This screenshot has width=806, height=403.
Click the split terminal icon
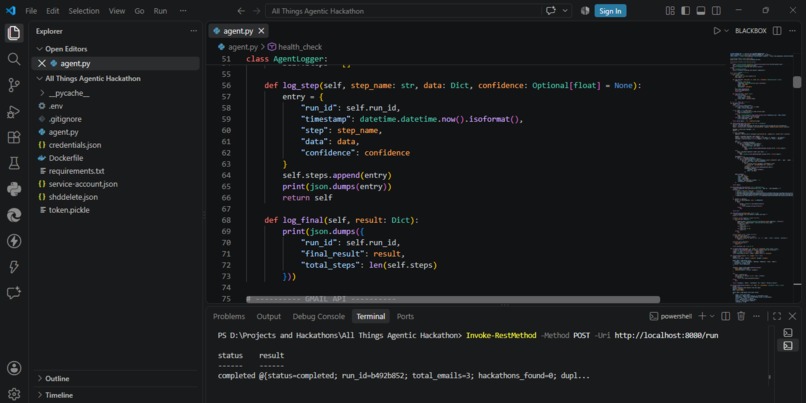click(725, 316)
